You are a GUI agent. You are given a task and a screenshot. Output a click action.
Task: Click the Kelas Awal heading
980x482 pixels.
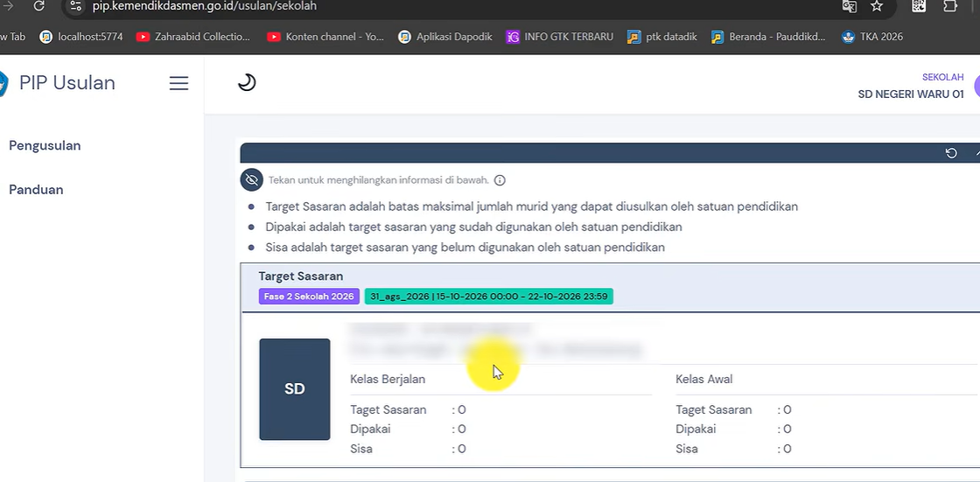click(x=703, y=380)
